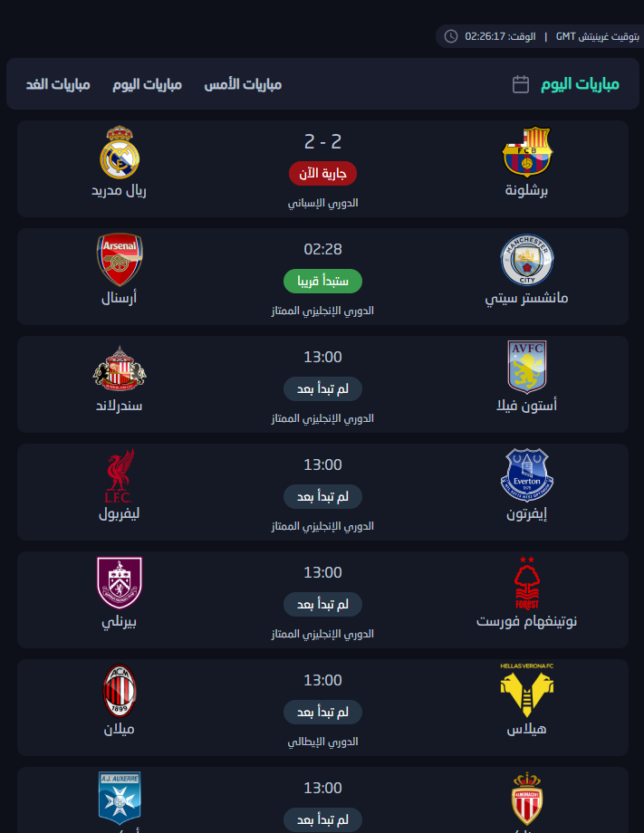Click the Aston Villa crest
The width and height of the screenshot is (644, 833).
click(x=526, y=367)
